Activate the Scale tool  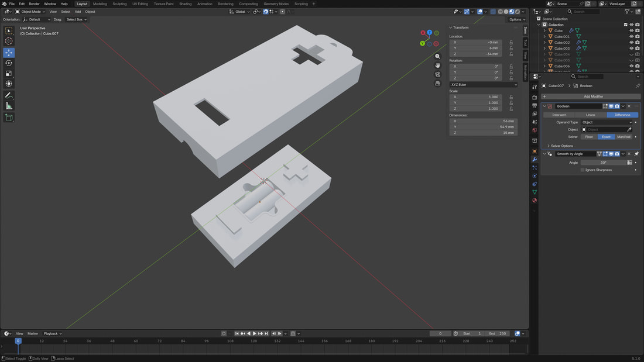pos(9,74)
